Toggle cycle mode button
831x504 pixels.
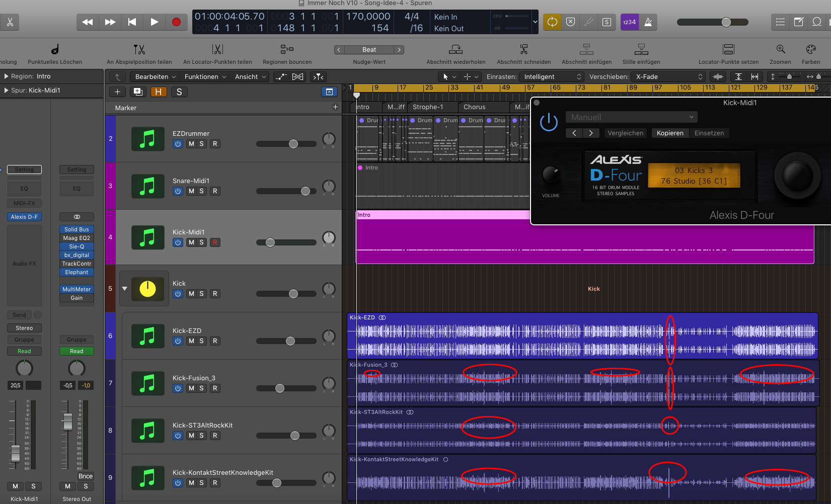click(x=552, y=22)
